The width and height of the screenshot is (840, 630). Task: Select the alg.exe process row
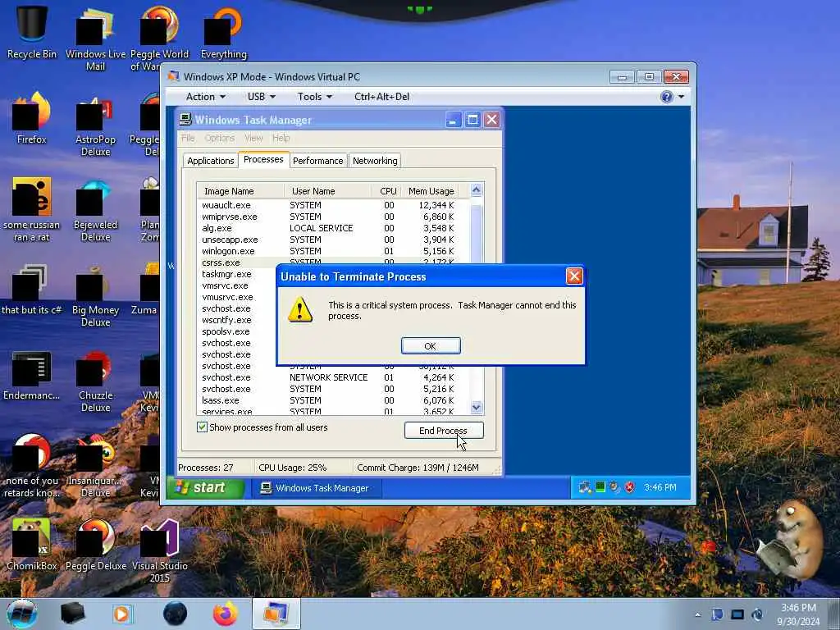pos(332,228)
